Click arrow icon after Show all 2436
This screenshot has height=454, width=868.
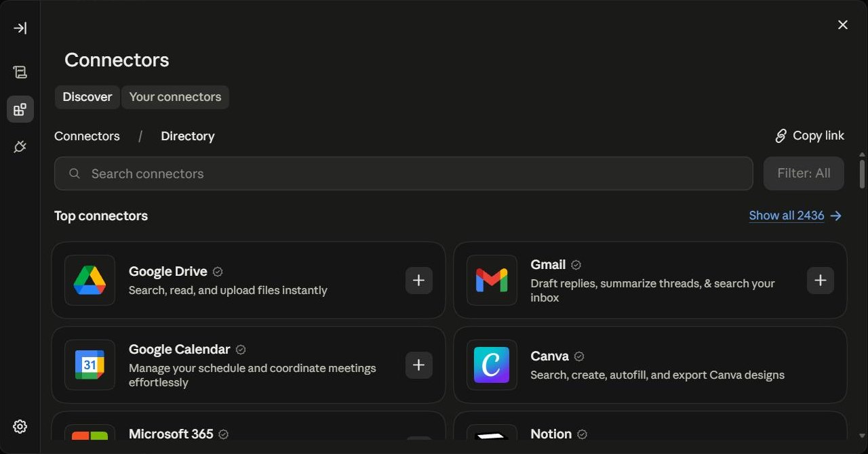tap(836, 215)
